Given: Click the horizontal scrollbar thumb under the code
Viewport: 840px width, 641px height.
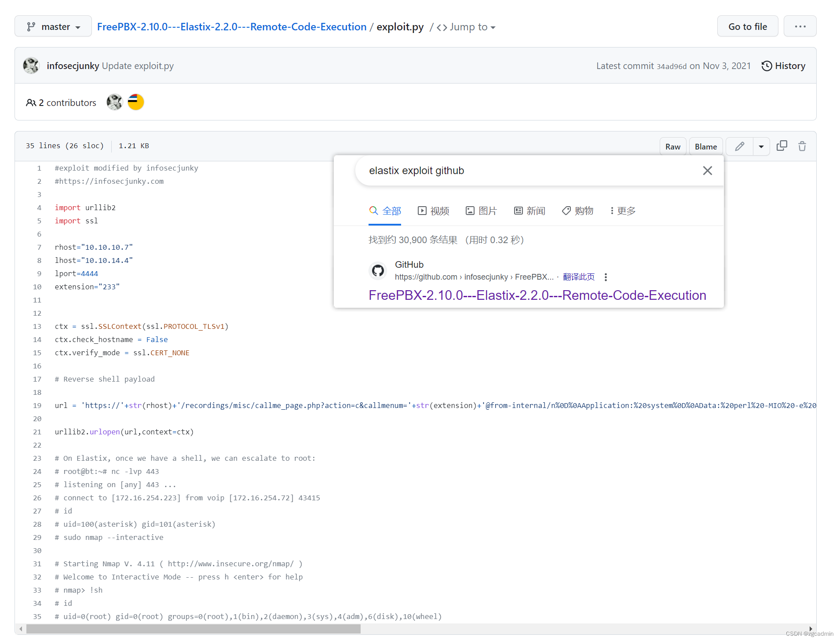Looking at the screenshot, I should pos(194,629).
